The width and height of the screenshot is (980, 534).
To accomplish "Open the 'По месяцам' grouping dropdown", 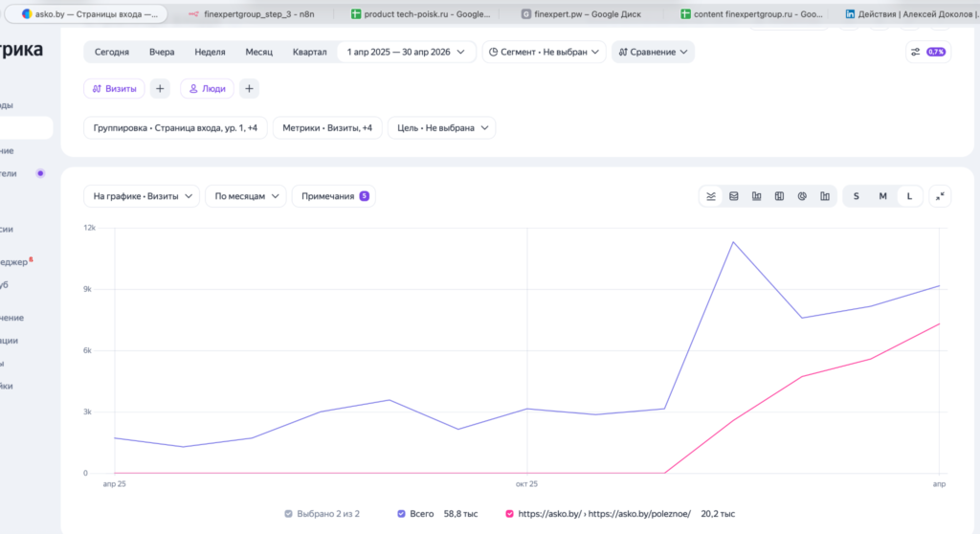I will click(246, 196).
